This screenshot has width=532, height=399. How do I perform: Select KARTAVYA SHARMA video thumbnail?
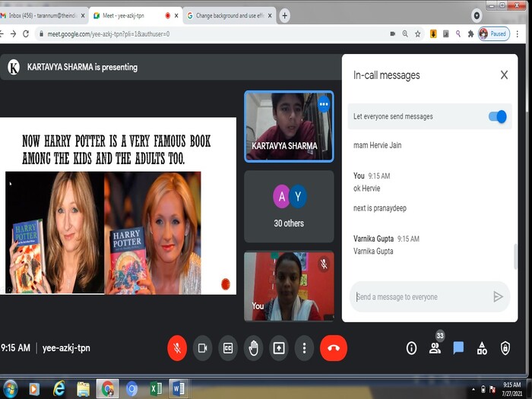[289, 126]
